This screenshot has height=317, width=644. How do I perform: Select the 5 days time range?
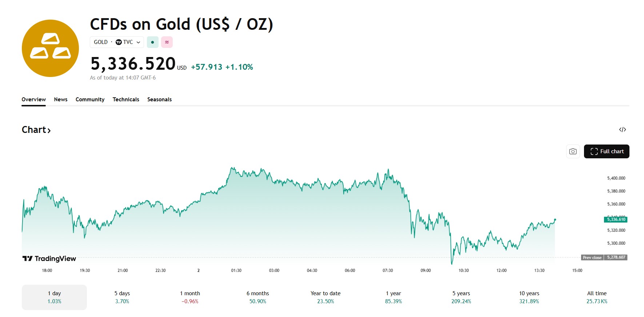(x=122, y=297)
